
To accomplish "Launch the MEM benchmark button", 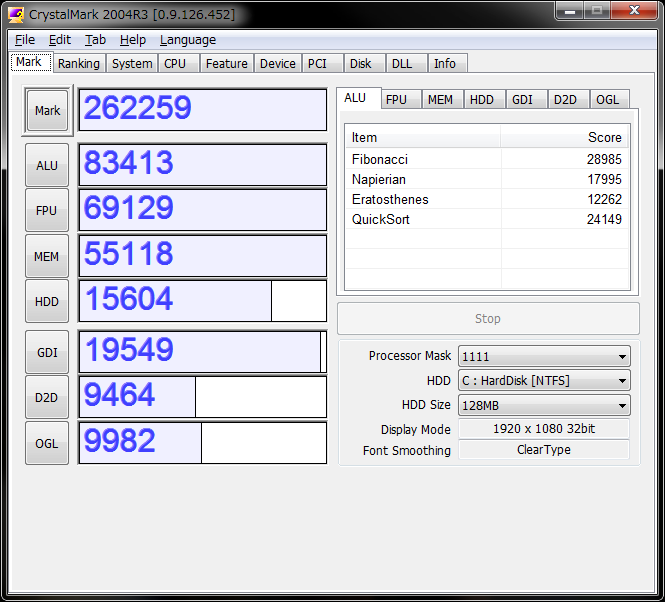I will (x=47, y=256).
